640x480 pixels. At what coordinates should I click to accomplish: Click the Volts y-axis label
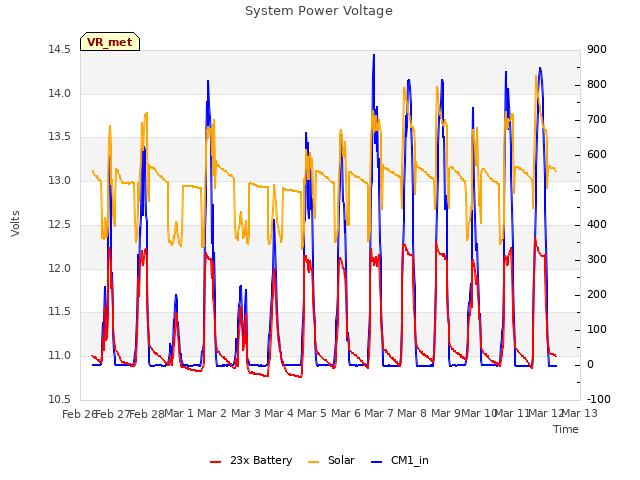(15, 223)
